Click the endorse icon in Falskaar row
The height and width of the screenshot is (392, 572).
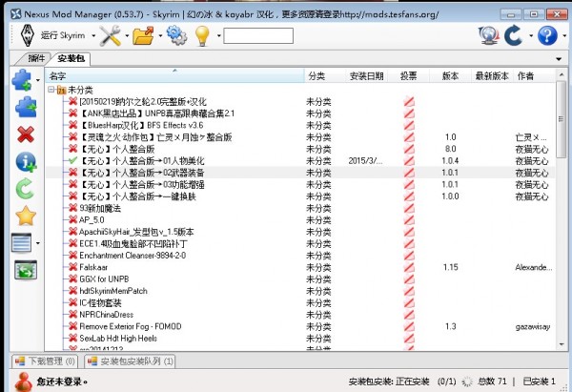(x=409, y=268)
